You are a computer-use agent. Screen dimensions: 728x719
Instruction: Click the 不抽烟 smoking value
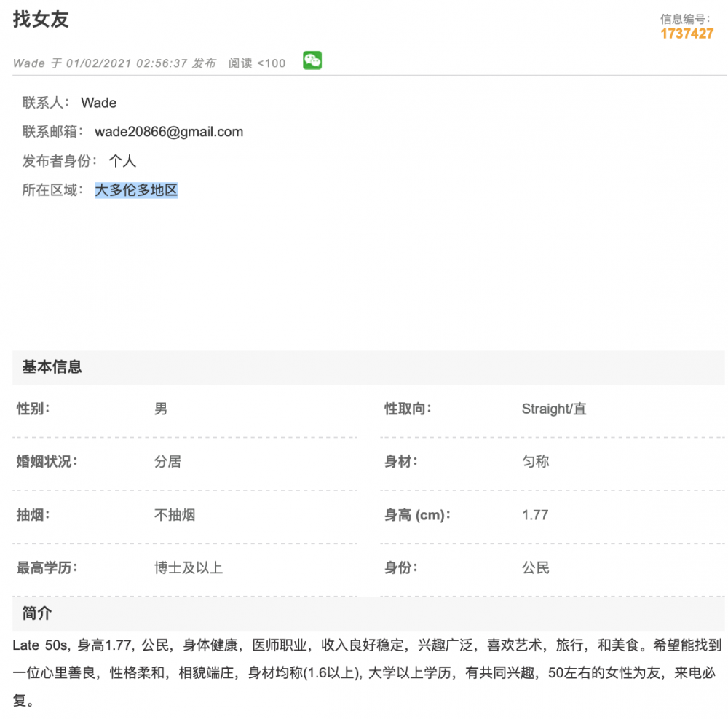pyautogui.click(x=175, y=515)
